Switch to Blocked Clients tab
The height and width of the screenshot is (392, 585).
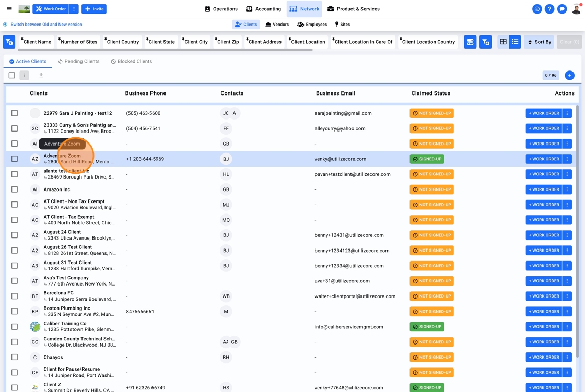pos(131,61)
